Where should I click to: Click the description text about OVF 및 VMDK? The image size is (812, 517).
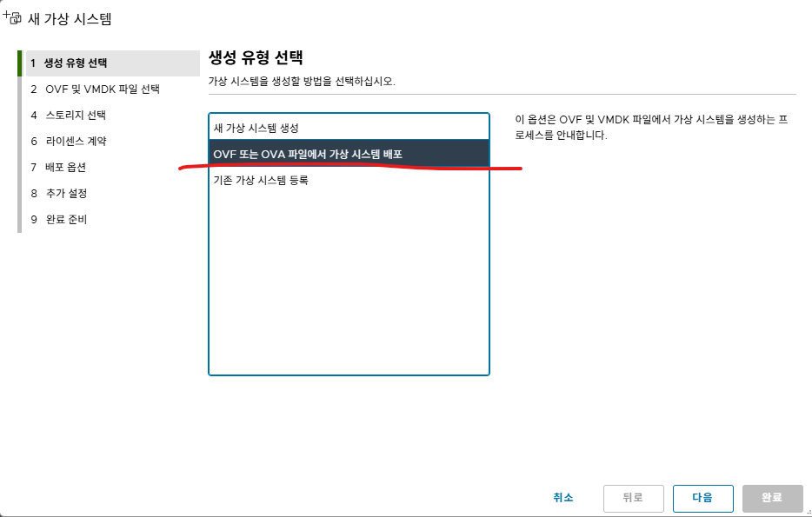pyautogui.click(x=651, y=128)
